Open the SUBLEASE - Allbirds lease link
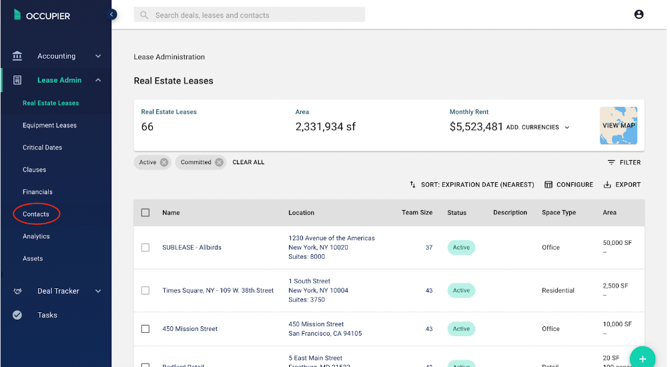This screenshot has width=670, height=367. click(x=192, y=247)
